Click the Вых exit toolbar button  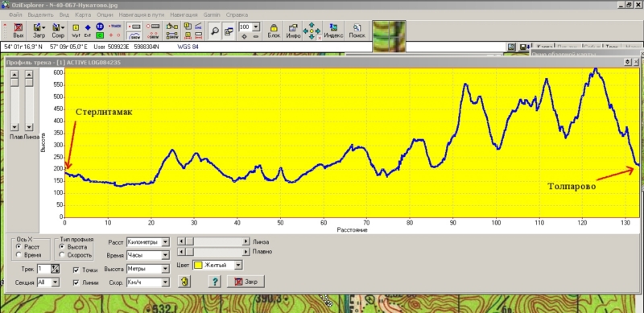click(x=19, y=31)
